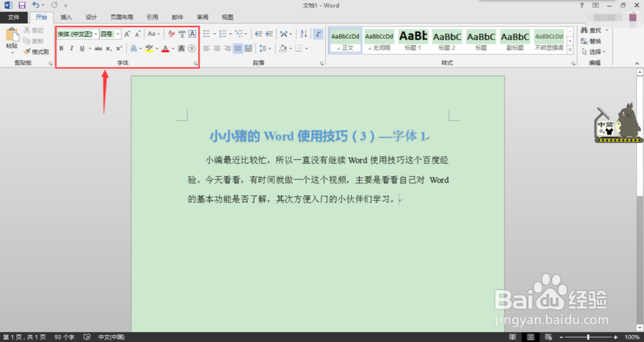
Task: Click the 粘贴 paste icon
Action: pyautogui.click(x=12, y=35)
